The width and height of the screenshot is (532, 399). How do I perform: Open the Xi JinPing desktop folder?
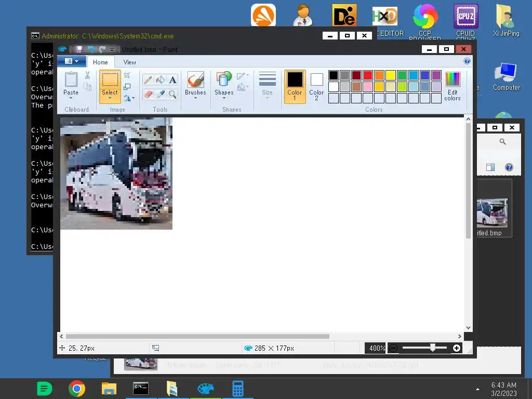[x=506, y=20]
